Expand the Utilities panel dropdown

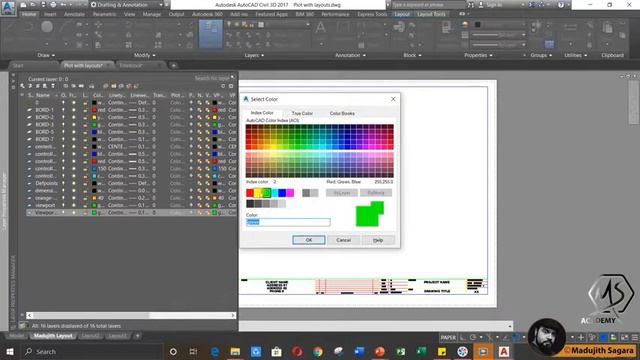pos(576,55)
